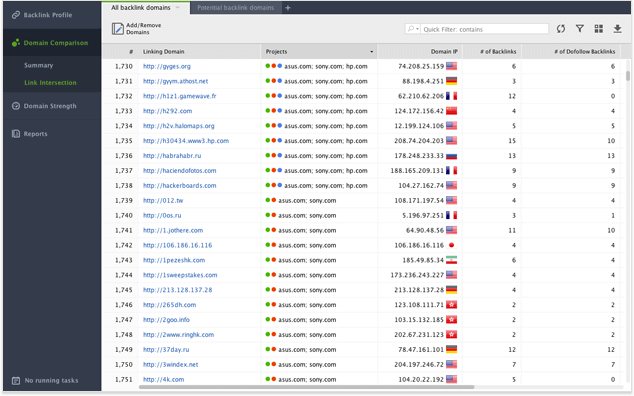This screenshot has width=634, height=396.
Task: Open Backlink Profile section icon
Action: [16, 15]
